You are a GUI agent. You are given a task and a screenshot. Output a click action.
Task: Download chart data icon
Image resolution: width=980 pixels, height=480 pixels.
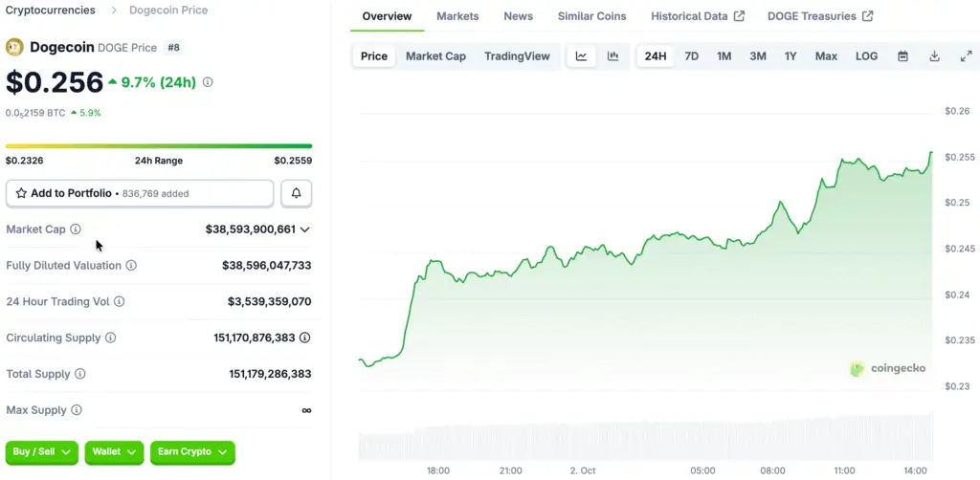pyautogui.click(x=934, y=56)
